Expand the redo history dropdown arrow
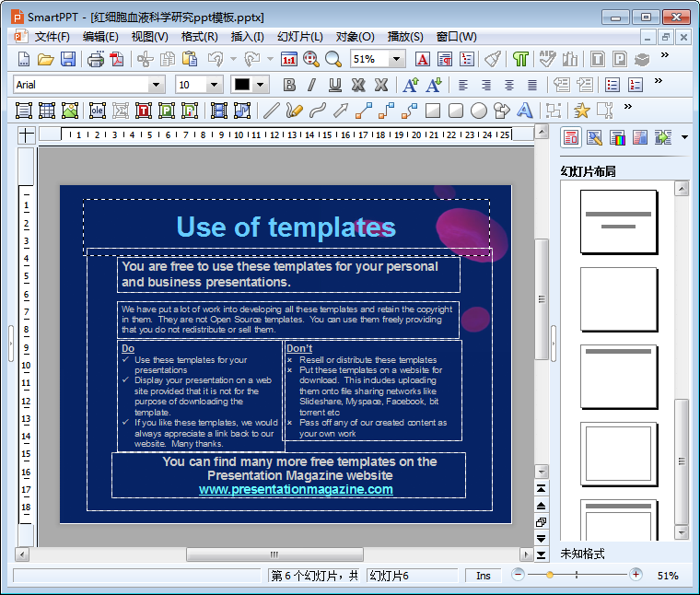This screenshot has height=595, width=700. [x=270, y=59]
